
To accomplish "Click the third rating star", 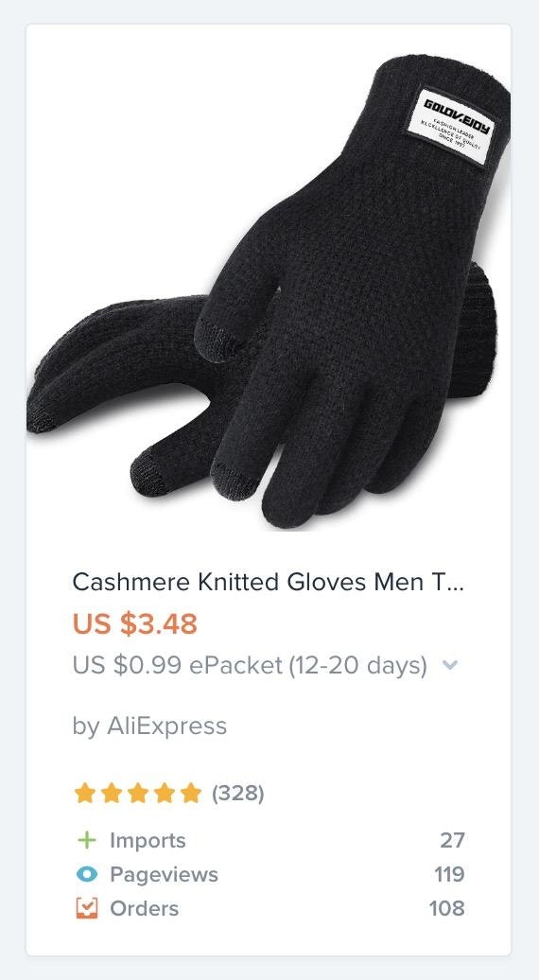I will pos(138,794).
